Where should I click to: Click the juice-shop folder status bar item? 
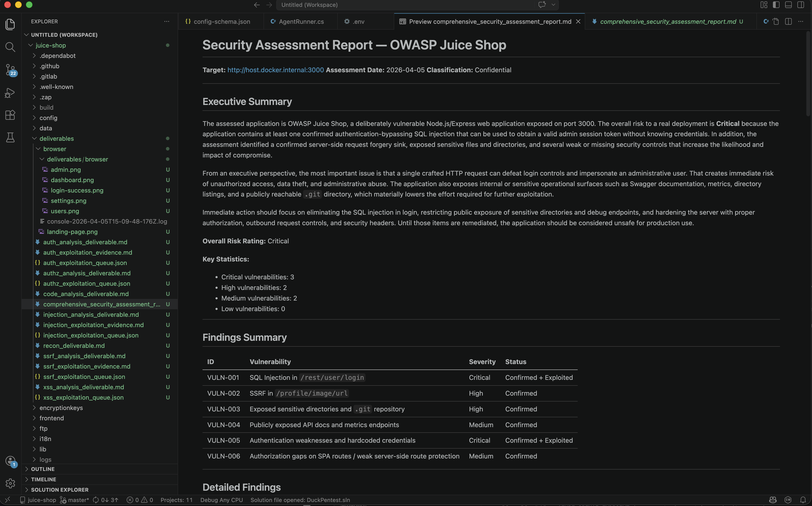click(x=38, y=500)
